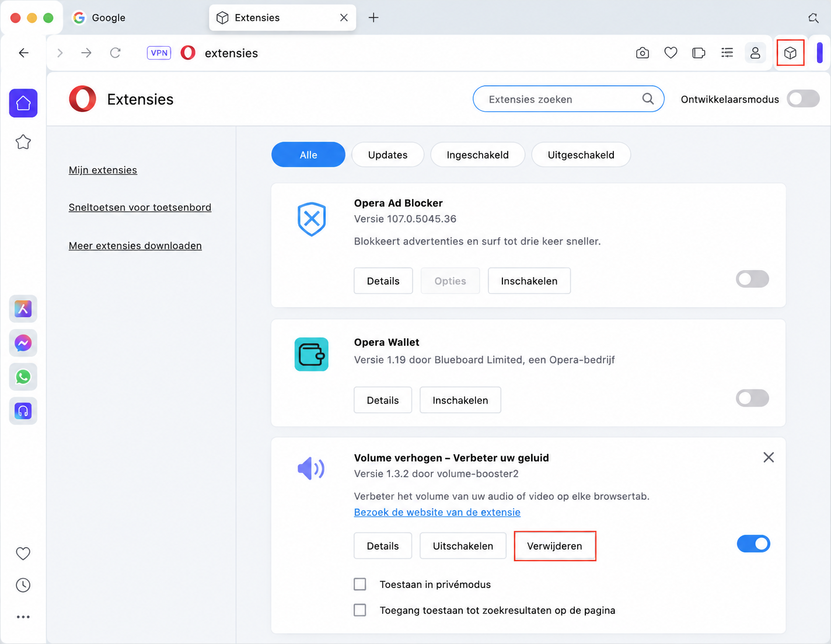Image resolution: width=831 pixels, height=644 pixels.
Task: Open the Home start page sidebar icon
Action: (x=23, y=103)
